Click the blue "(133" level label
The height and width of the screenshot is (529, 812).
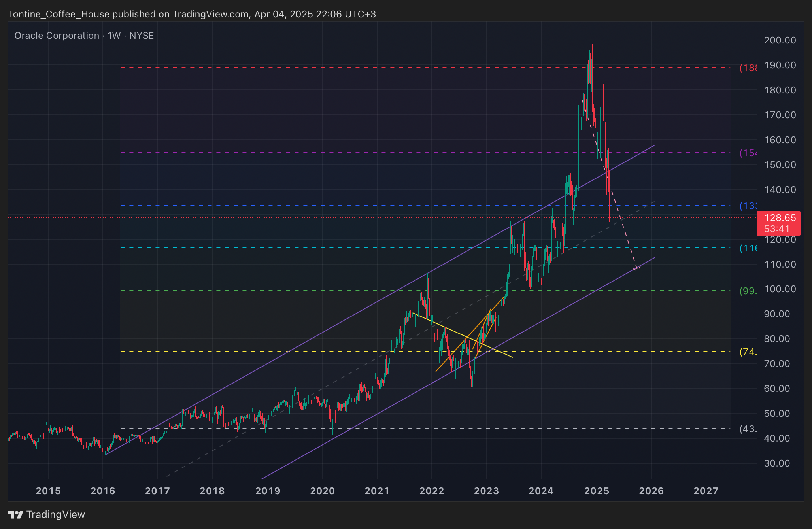click(748, 206)
